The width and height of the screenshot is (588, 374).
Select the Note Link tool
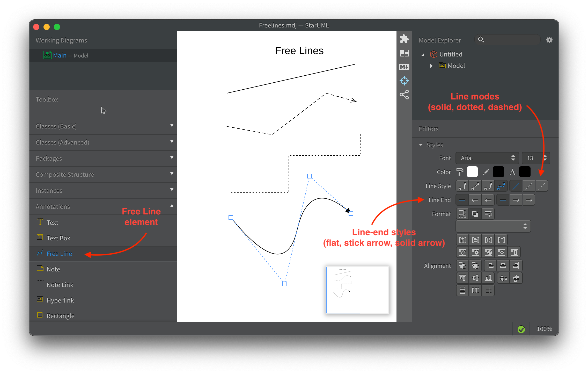pyautogui.click(x=60, y=285)
